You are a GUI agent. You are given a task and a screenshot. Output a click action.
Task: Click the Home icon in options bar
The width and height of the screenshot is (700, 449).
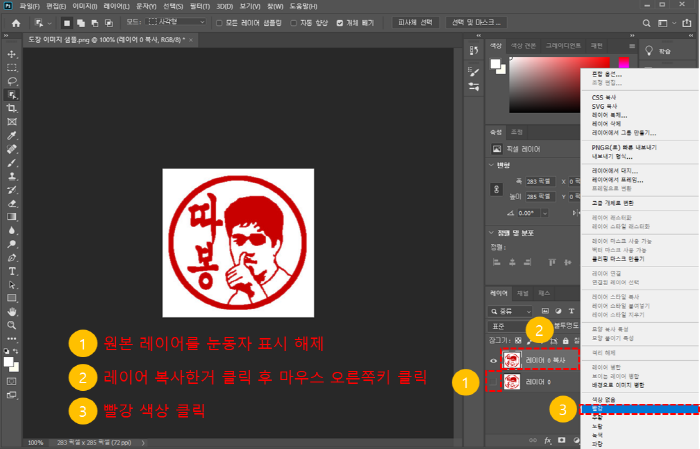(x=16, y=23)
